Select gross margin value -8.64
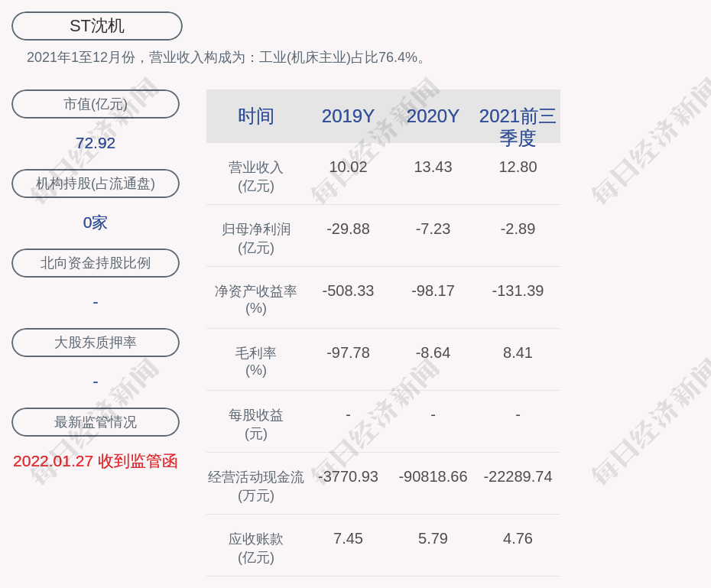The width and height of the screenshot is (711, 588). 433,352
